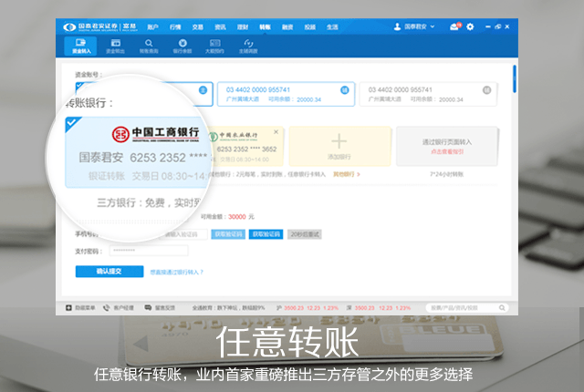584x392 pixels.
Task: Click the 留言反馈 chat icon in status bar
Action: point(148,307)
